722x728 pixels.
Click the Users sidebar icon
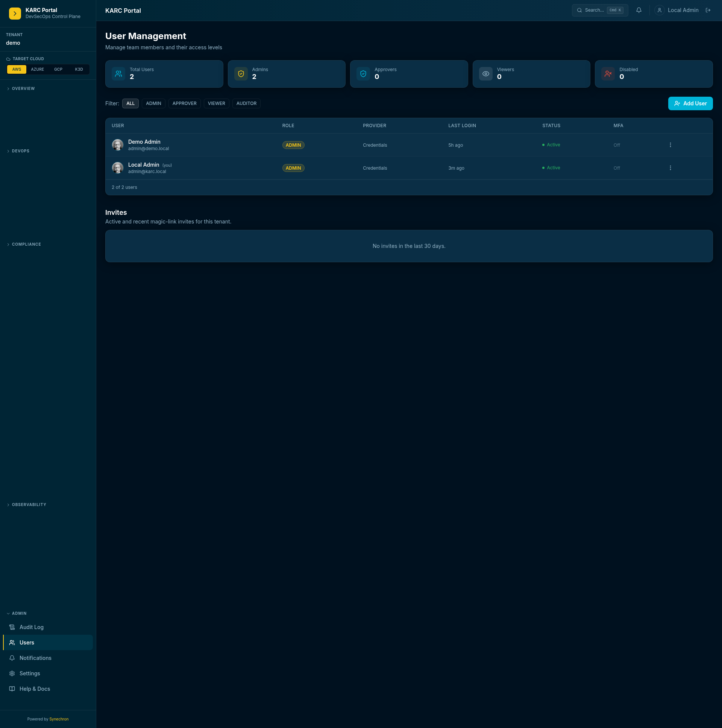[x=12, y=643]
